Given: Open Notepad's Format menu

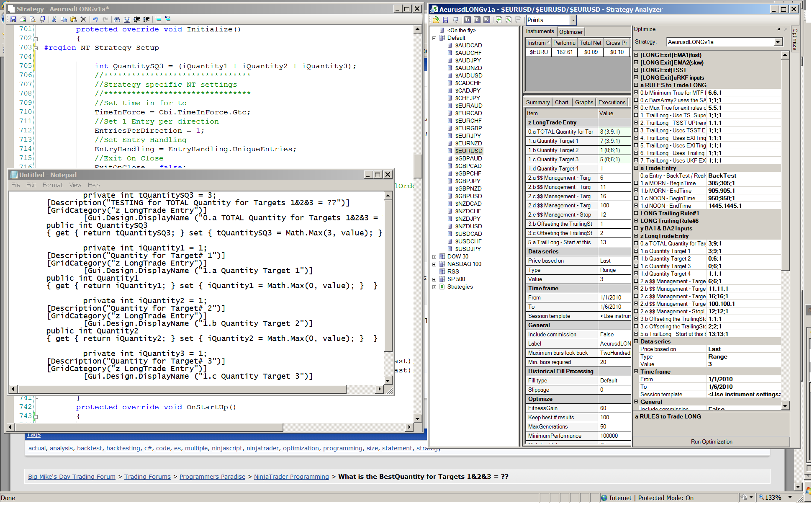Looking at the screenshot, I should click(52, 185).
